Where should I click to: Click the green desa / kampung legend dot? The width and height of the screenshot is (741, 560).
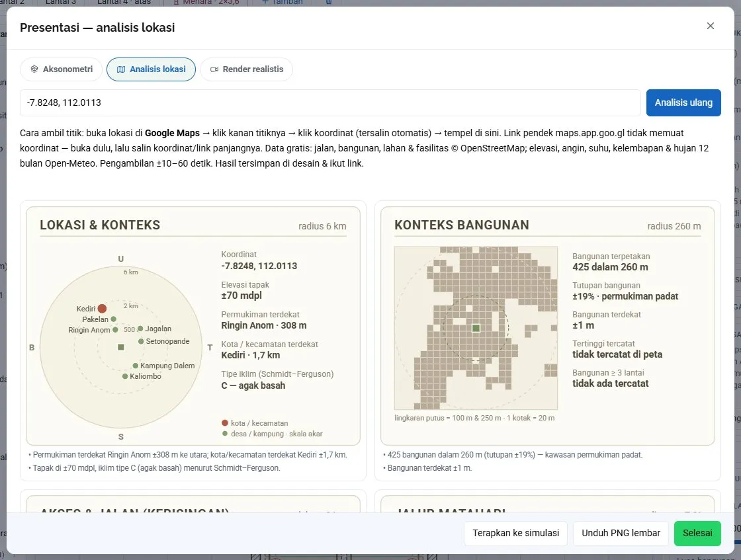click(225, 434)
